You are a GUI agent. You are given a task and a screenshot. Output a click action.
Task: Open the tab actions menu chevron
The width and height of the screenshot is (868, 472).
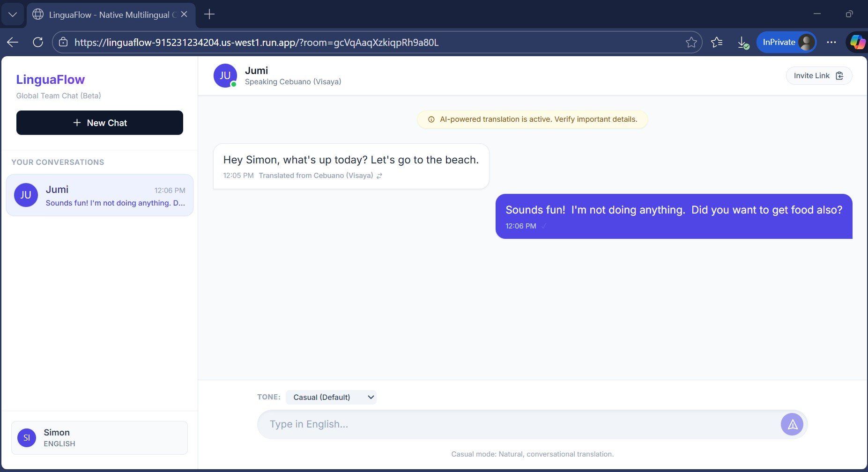pos(13,15)
